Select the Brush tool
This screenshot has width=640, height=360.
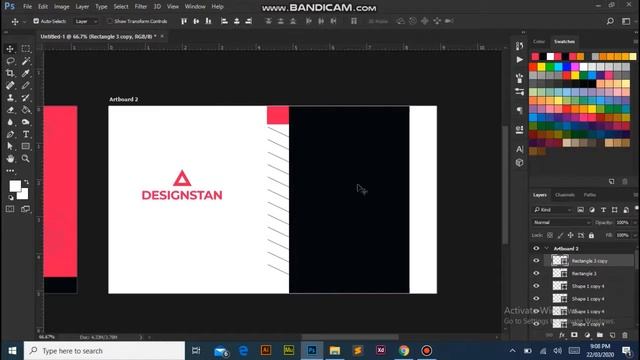click(26, 85)
